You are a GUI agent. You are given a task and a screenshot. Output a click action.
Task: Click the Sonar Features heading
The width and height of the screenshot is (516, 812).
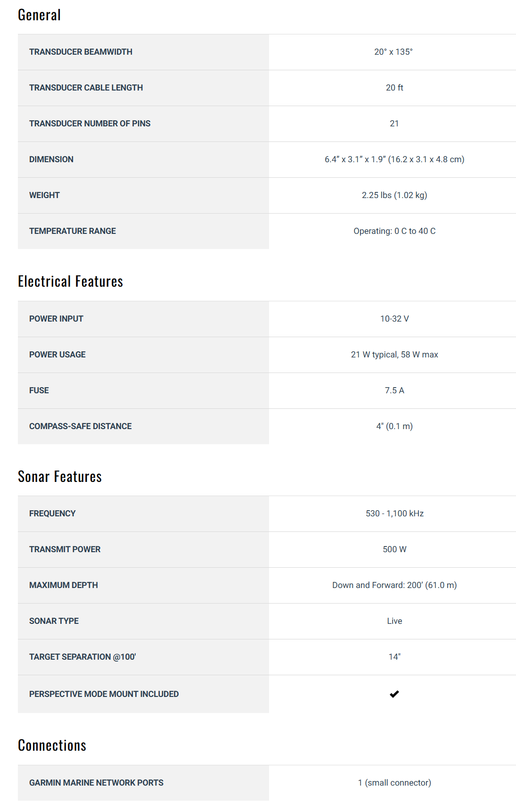tap(60, 477)
